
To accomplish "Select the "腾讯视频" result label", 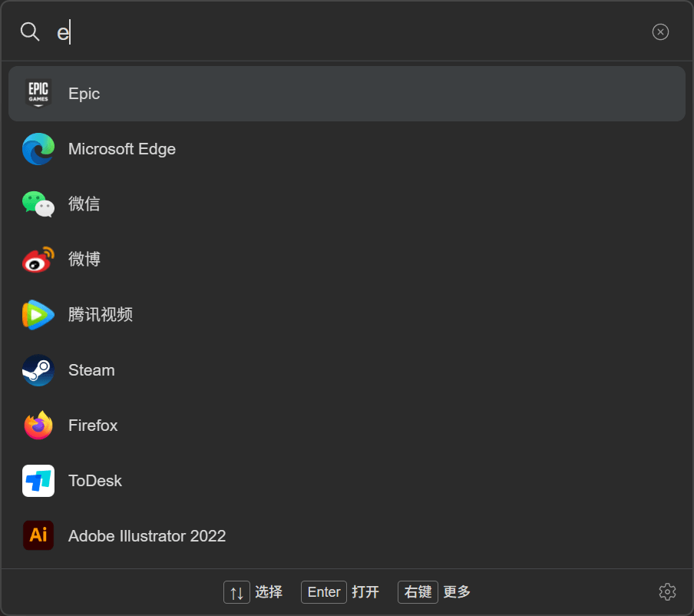I will coord(101,314).
